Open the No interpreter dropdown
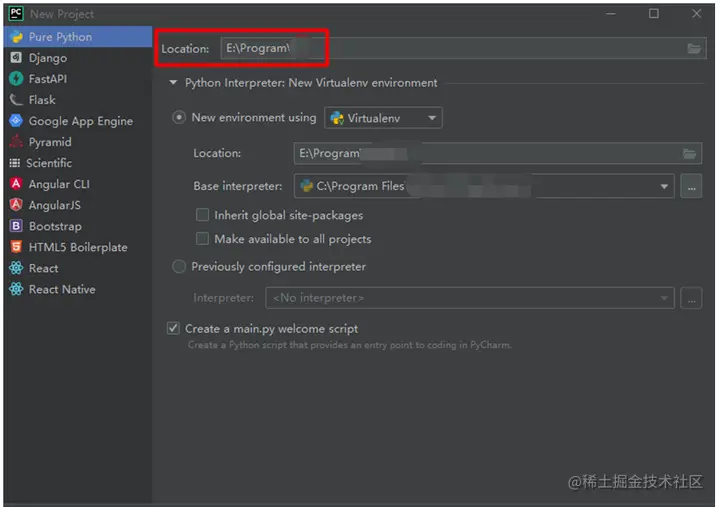 470,299
